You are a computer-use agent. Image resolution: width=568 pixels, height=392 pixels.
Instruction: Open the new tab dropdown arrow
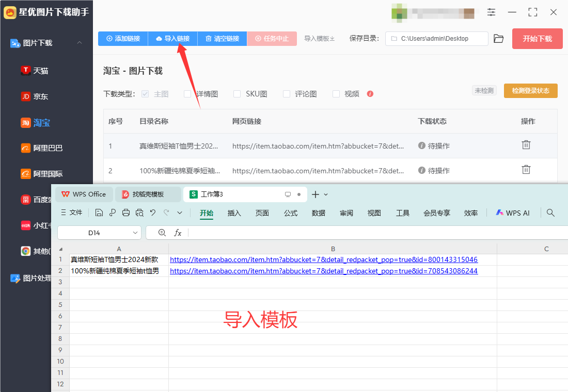(326, 194)
